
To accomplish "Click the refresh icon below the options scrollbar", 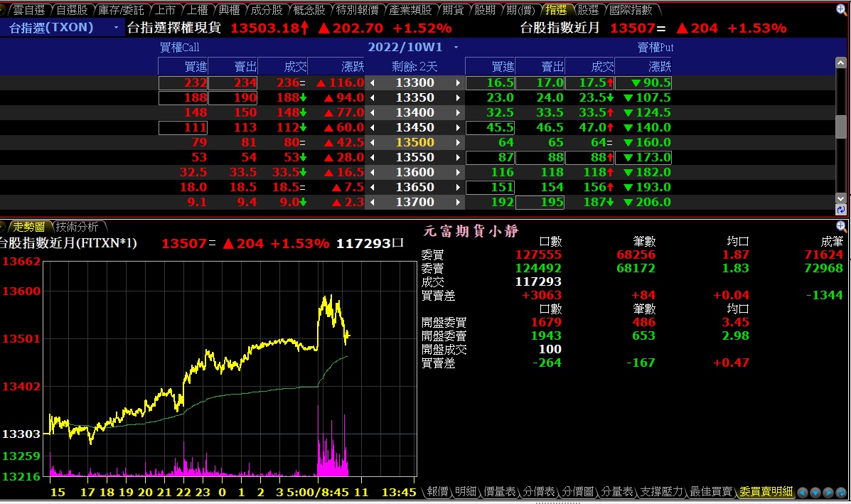I will (841, 210).
